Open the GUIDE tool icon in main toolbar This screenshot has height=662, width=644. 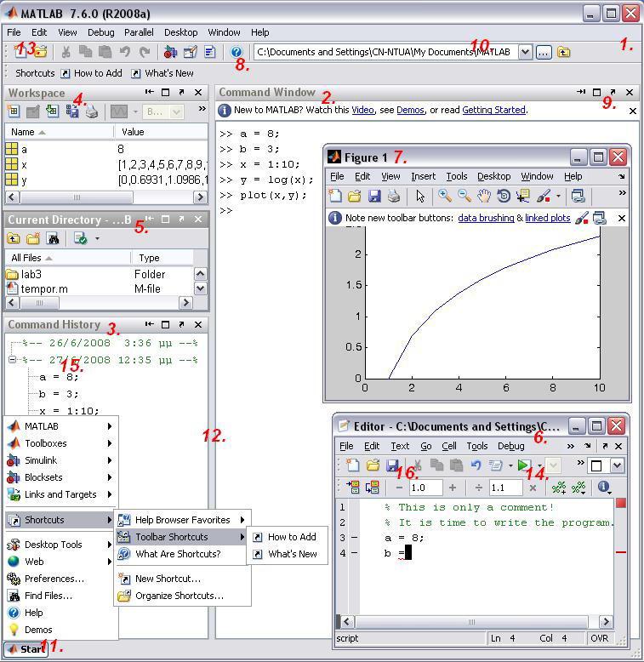click(x=191, y=52)
